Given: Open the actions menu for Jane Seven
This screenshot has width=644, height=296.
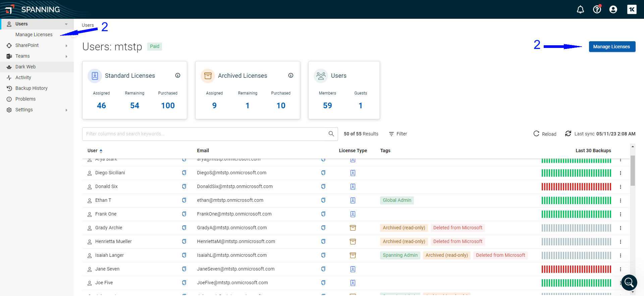Looking at the screenshot, I should click(621, 269).
